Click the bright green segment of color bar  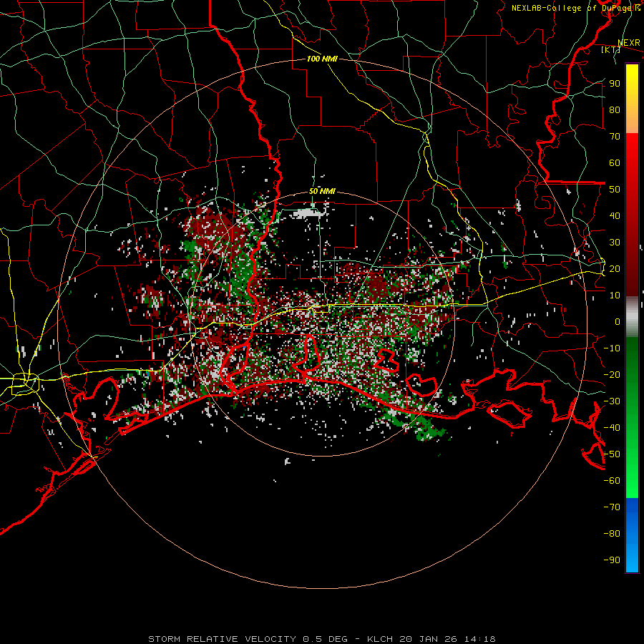(632, 472)
